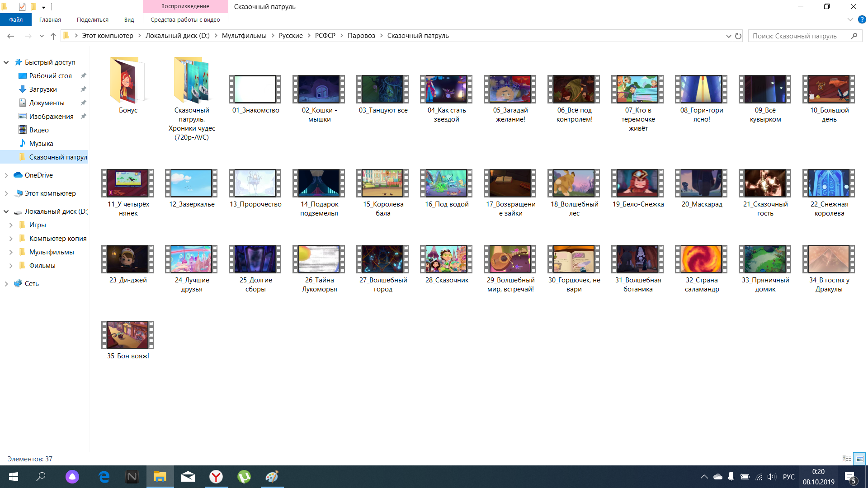Screen dimensions: 868x488
Task: Open the Главная ribbon tab
Action: coord(50,19)
